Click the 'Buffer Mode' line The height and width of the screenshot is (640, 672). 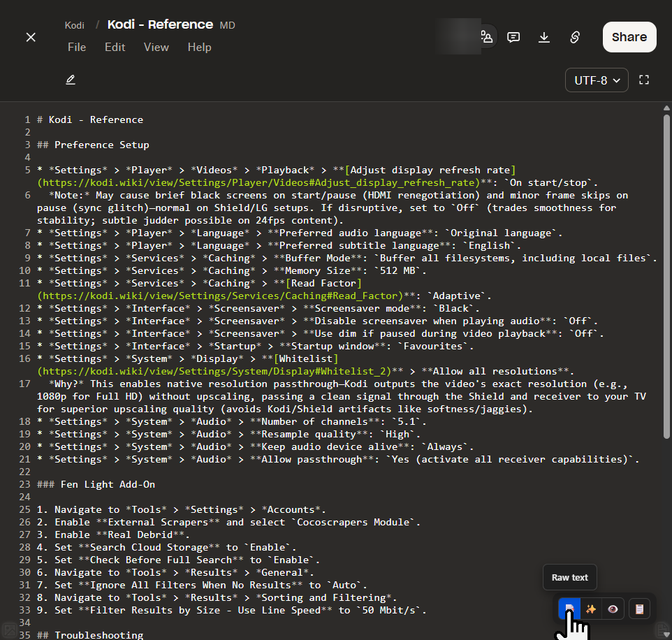point(346,258)
